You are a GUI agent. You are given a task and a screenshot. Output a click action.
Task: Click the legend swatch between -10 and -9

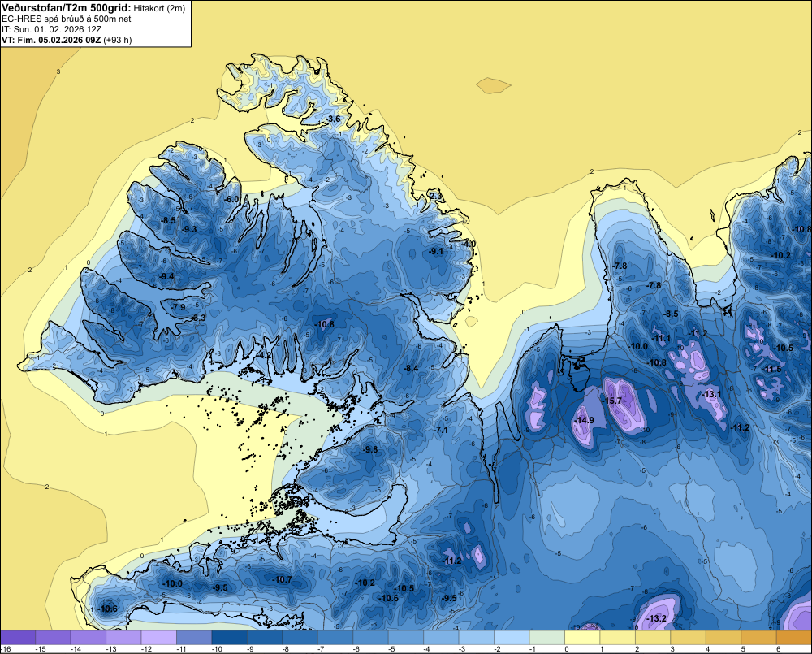pyautogui.click(x=230, y=638)
